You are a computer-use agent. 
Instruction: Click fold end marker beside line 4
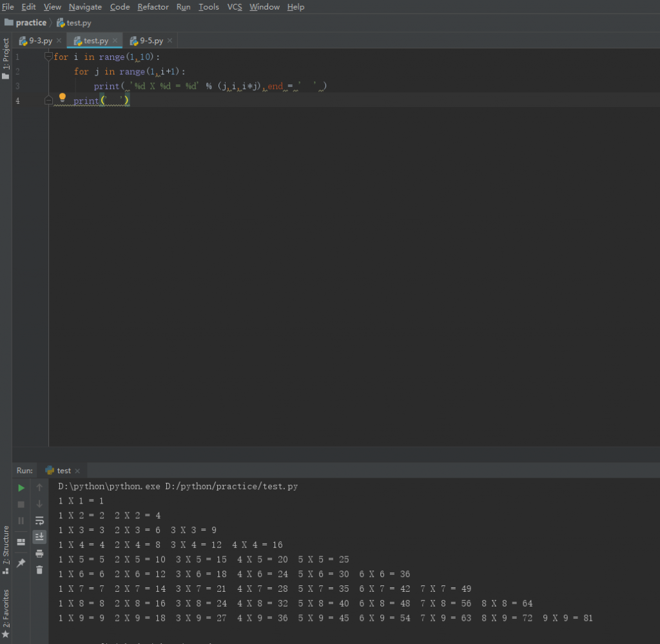pos(48,101)
